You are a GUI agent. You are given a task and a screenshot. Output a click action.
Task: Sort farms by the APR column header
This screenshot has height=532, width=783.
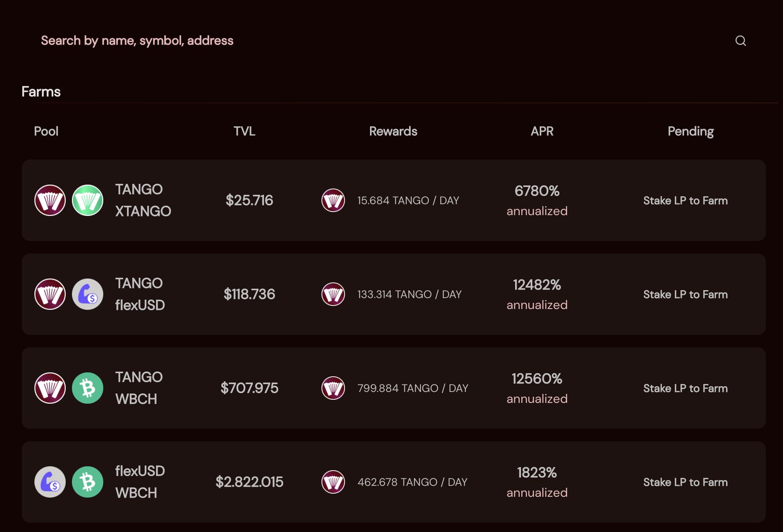(542, 131)
